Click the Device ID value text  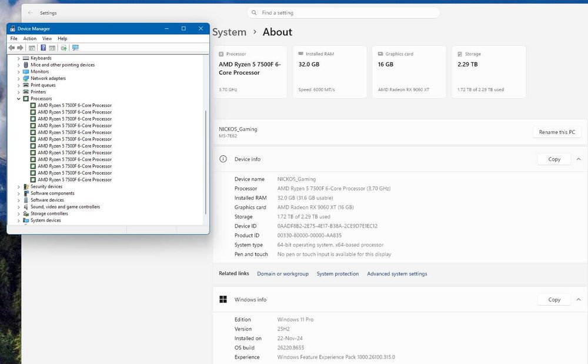[x=328, y=226]
